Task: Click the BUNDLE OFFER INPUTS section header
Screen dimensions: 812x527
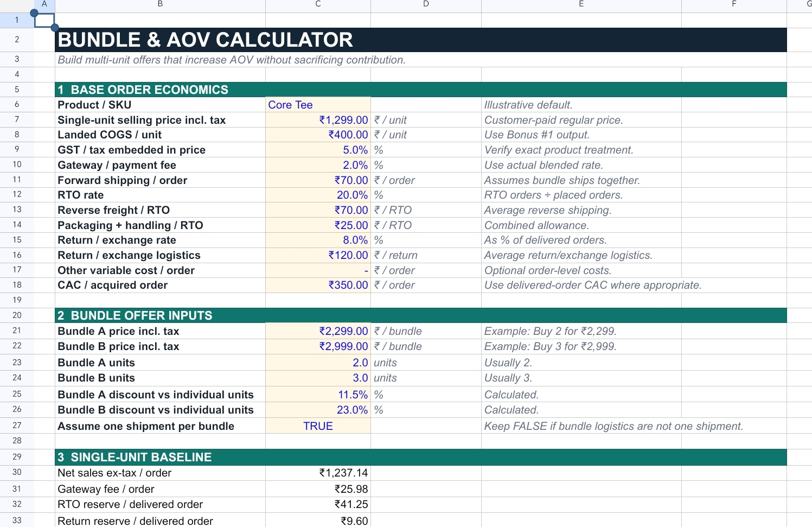Action: click(x=421, y=315)
